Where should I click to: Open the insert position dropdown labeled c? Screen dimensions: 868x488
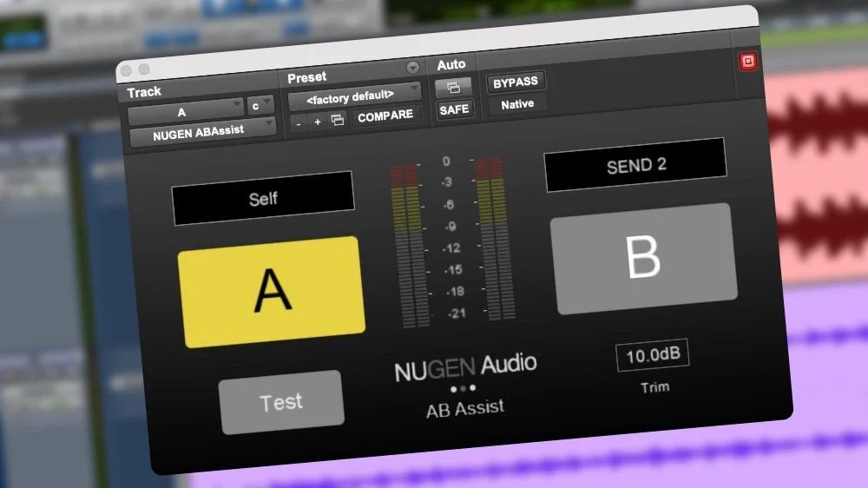[x=259, y=105]
